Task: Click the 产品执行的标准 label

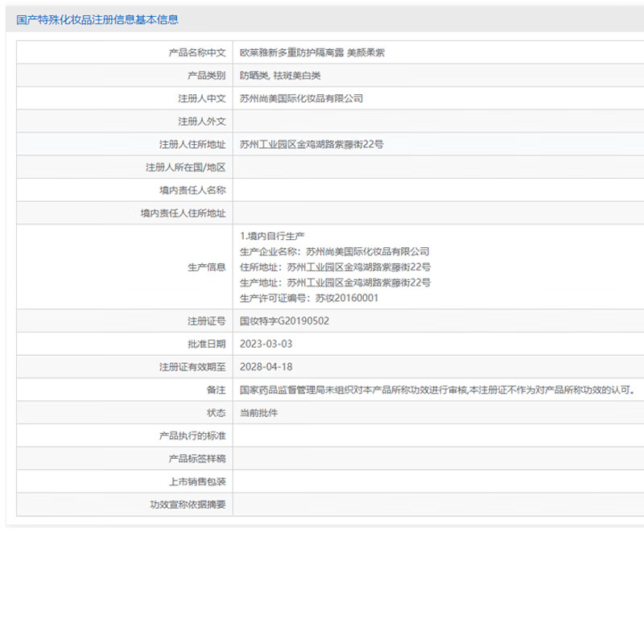Action: pos(192,436)
